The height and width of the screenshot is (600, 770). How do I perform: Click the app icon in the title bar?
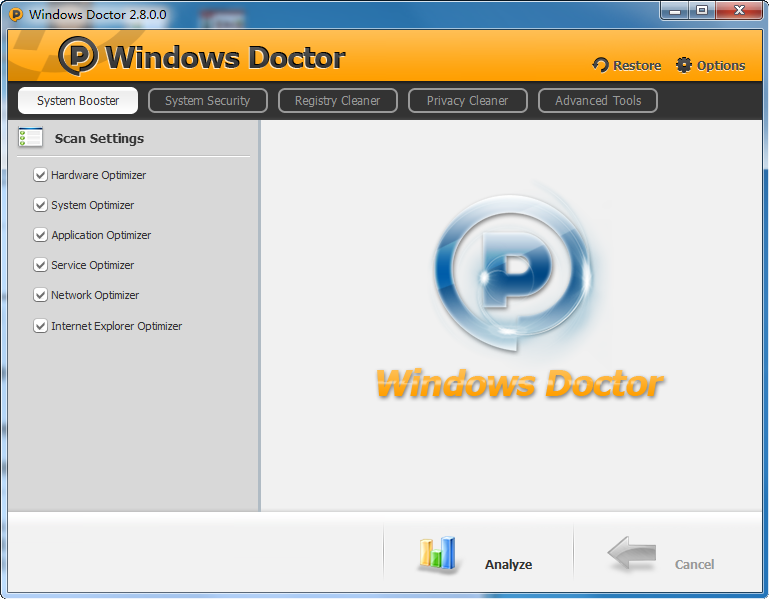tap(15, 15)
